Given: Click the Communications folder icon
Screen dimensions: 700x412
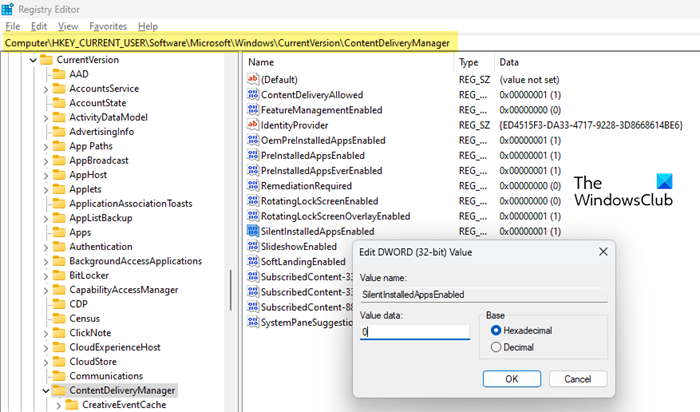Looking at the screenshot, I should tap(59, 376).
